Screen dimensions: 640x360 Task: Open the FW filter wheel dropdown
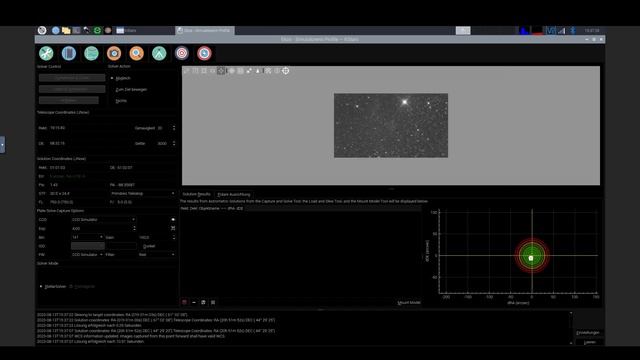pos(87,255)
